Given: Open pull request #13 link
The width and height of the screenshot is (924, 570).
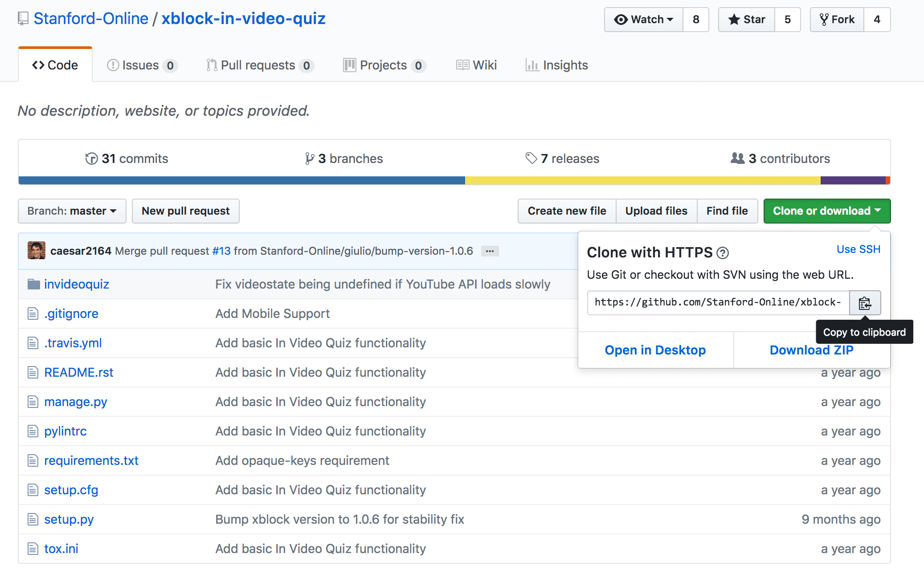Looking at the screenshot, I should coord(221,251).
